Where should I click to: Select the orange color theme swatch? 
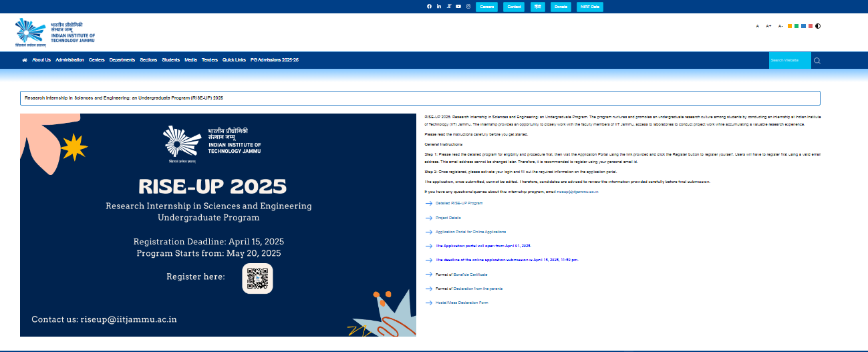(790, 26)
